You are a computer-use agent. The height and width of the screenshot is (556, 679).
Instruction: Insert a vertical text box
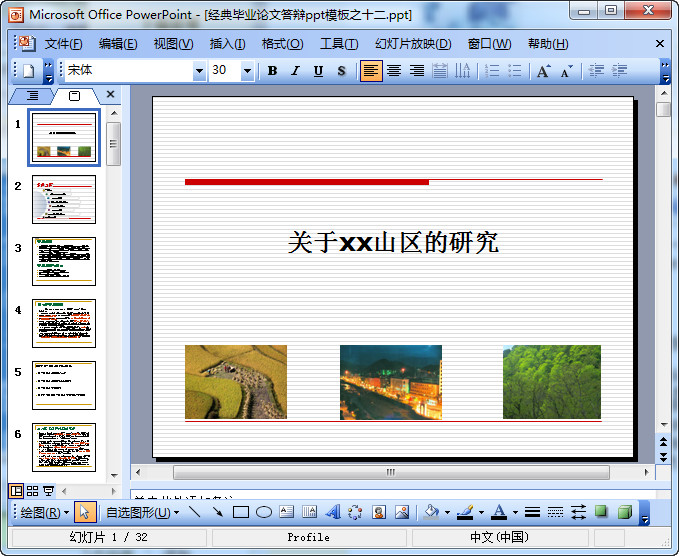pyautogui.click(x=310, y=512)
